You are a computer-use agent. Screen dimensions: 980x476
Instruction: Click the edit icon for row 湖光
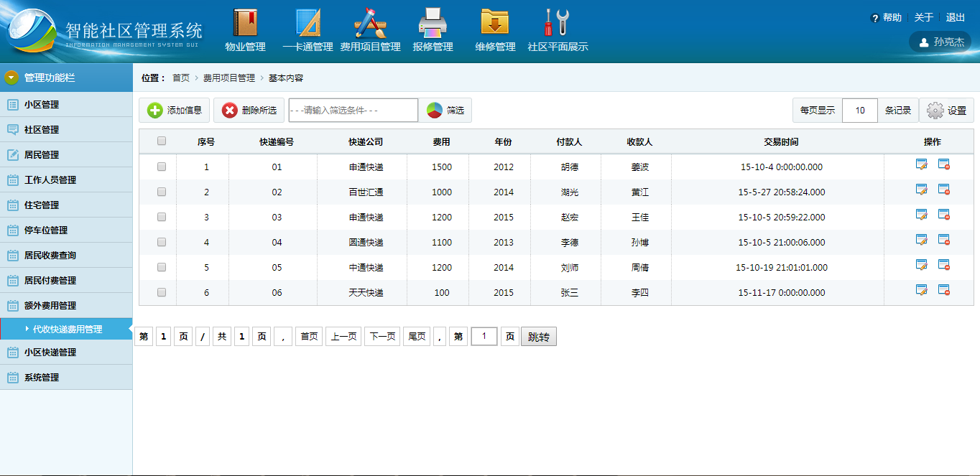[x=922, y=190]
